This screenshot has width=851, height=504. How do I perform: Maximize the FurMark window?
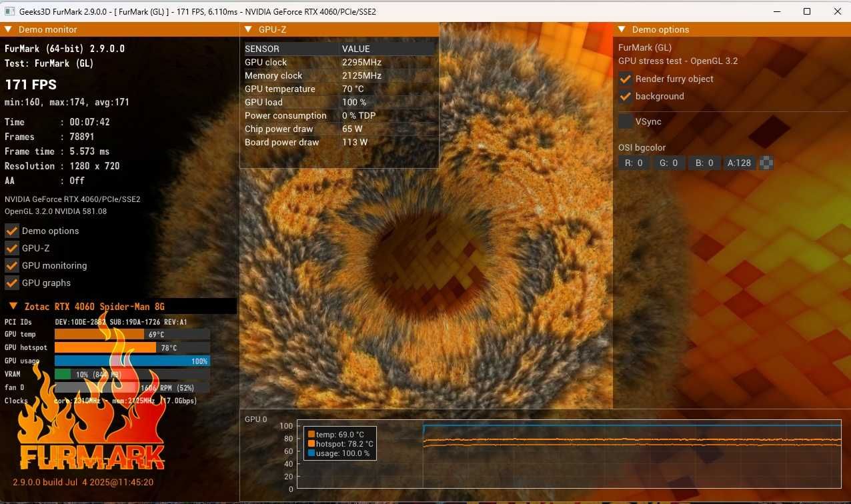[x=807, y=11]
